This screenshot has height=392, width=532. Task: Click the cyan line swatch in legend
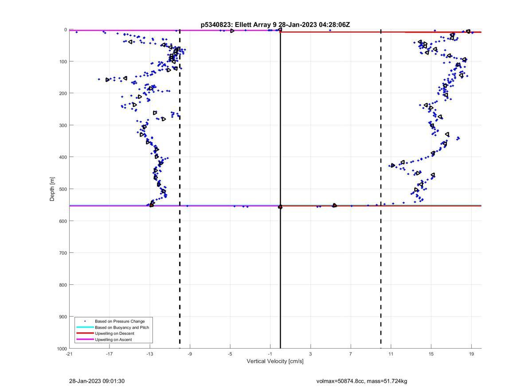(85, 327)
